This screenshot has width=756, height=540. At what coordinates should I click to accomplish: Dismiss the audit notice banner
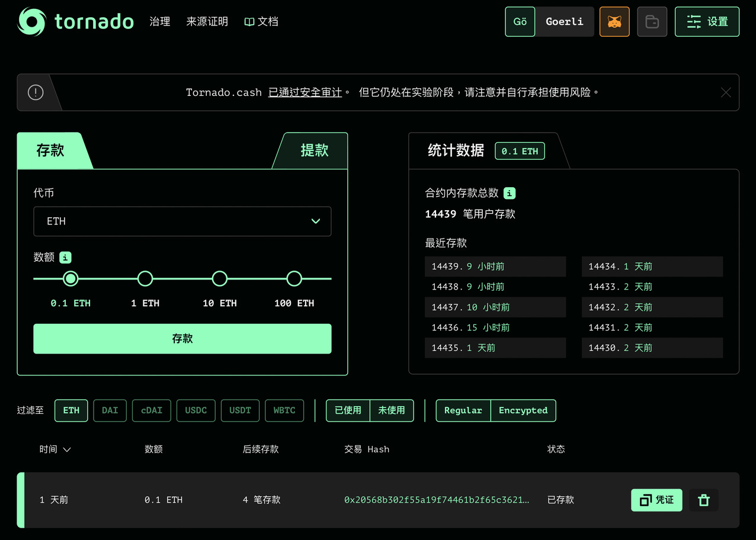[x=726, y=92]
